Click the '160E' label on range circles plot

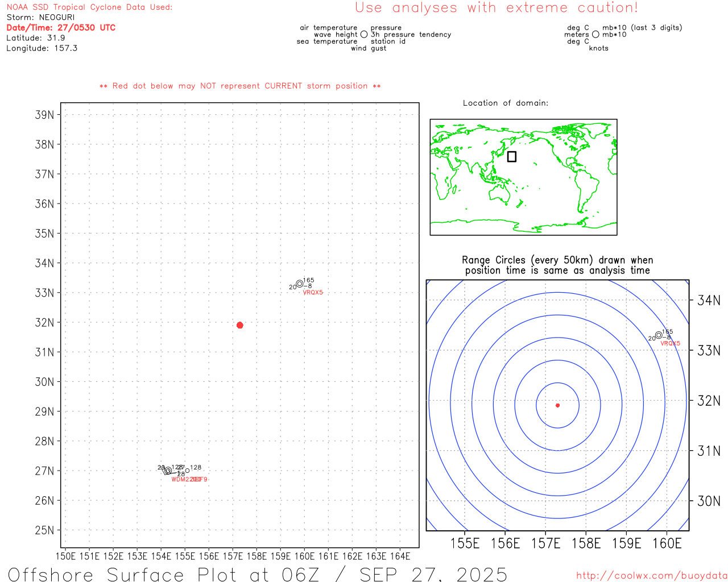[667, 543]
